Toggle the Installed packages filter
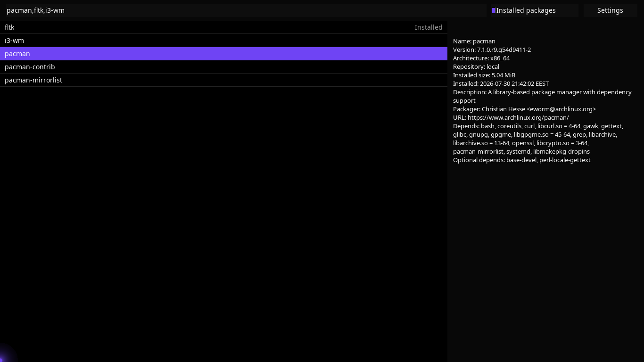The height and width of the screenshot is (362, 644). [534, 10]
